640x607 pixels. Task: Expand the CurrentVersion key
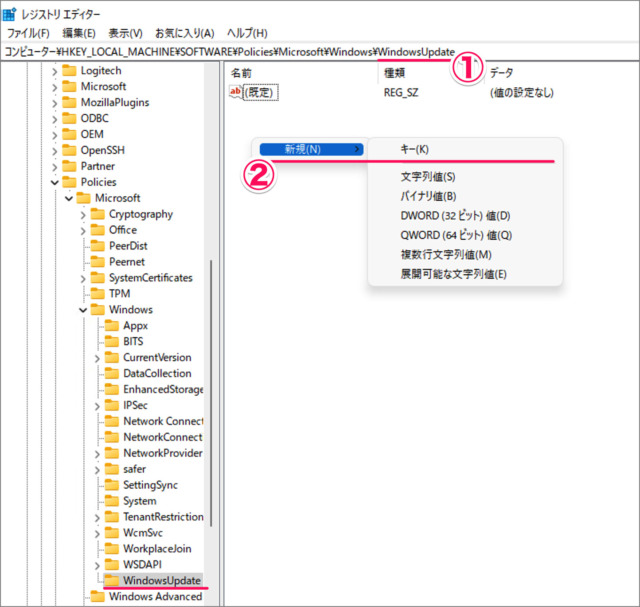pyautogui.click(x=97, y=358)
